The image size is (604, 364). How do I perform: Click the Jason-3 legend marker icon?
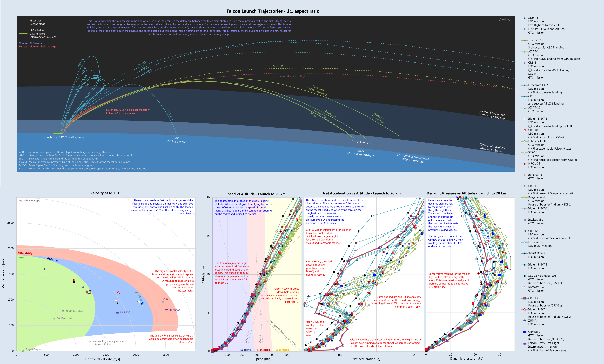[524, 18]
